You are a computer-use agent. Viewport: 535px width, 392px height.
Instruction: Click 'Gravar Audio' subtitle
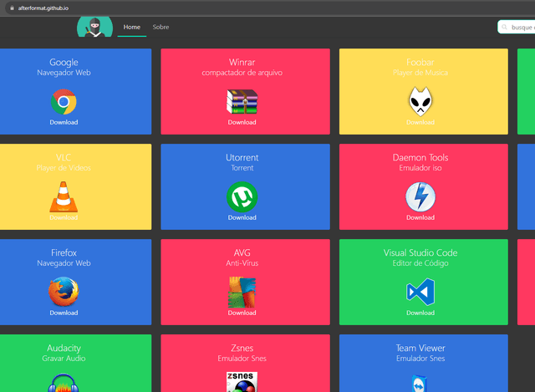click(64, 359)
